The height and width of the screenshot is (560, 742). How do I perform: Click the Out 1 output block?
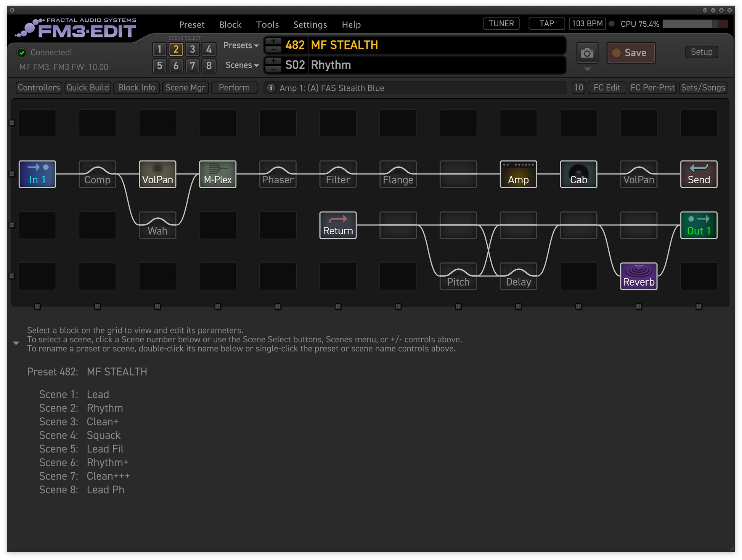pyautogui.click(x=699, y=225)
